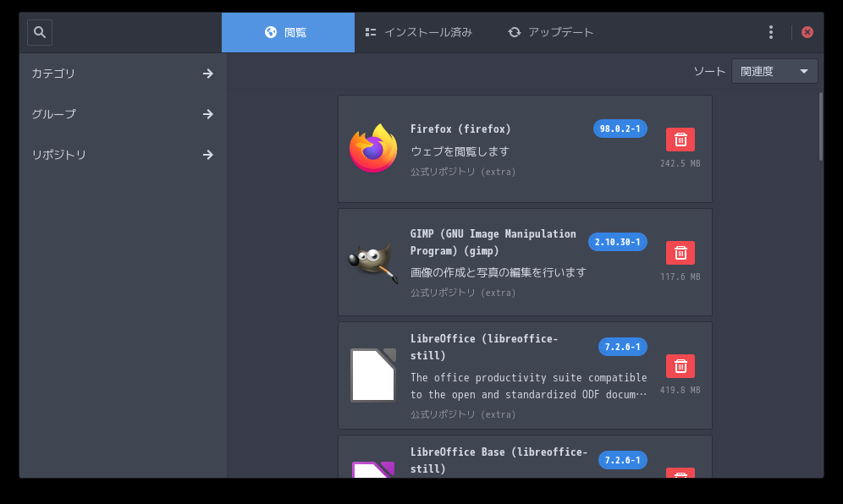Screen dimensions: 843x504
Task: Click the LibreOffice Base icon
Action: (373, 469)
